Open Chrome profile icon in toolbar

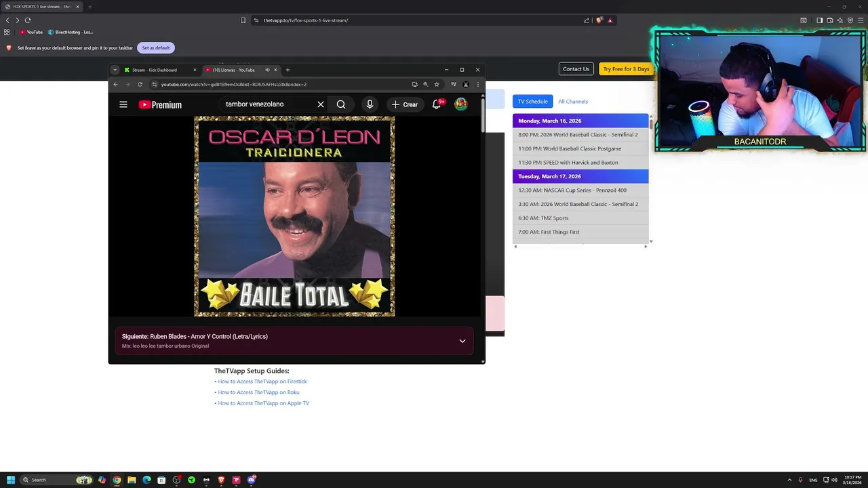tap(466, 84)
